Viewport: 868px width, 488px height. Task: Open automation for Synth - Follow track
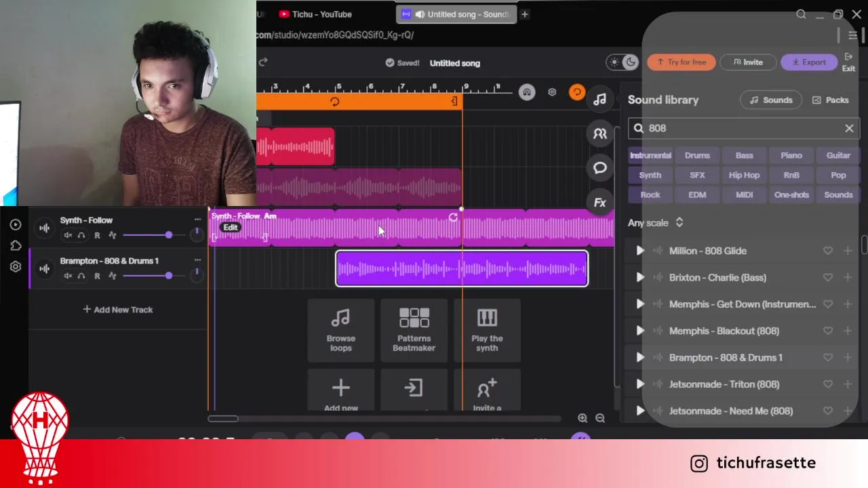point(112,235)
